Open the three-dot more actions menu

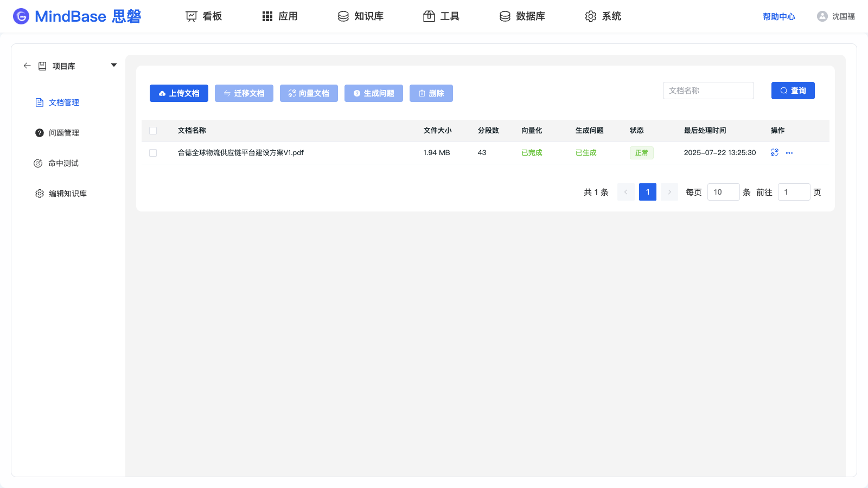coord(789,153)
